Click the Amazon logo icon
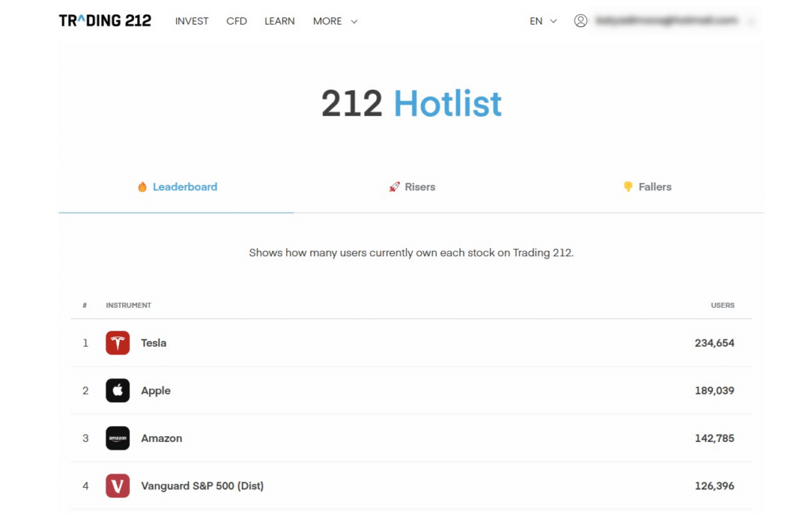The height and width of the screenshot is (514, 812). 117,439
